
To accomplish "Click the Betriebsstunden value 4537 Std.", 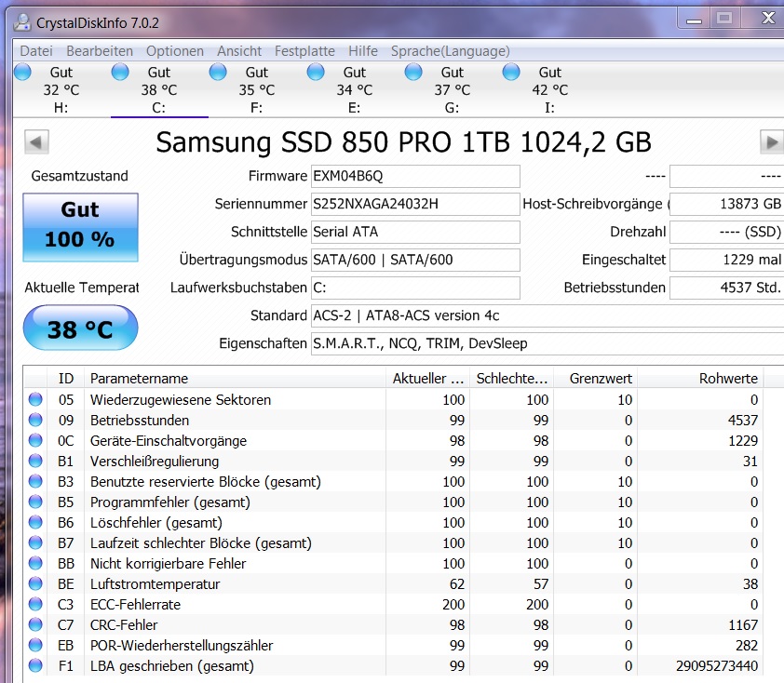I will coord(726,288).
